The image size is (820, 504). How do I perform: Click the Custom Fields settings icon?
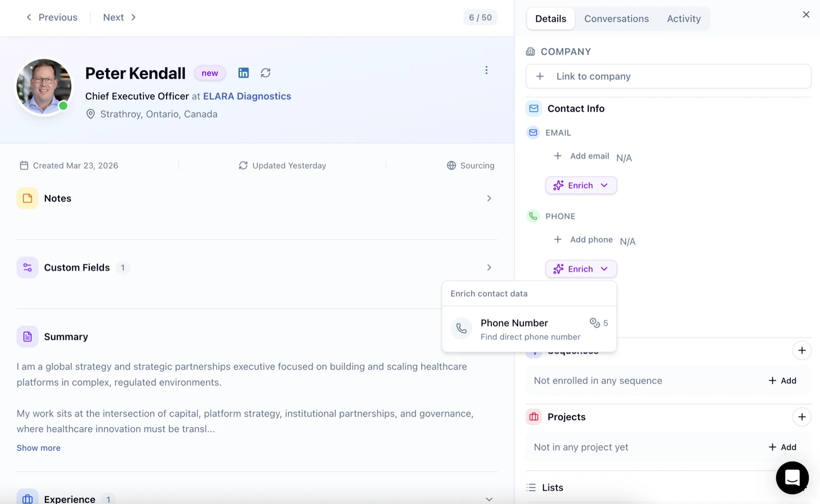[x=27, y=267]
